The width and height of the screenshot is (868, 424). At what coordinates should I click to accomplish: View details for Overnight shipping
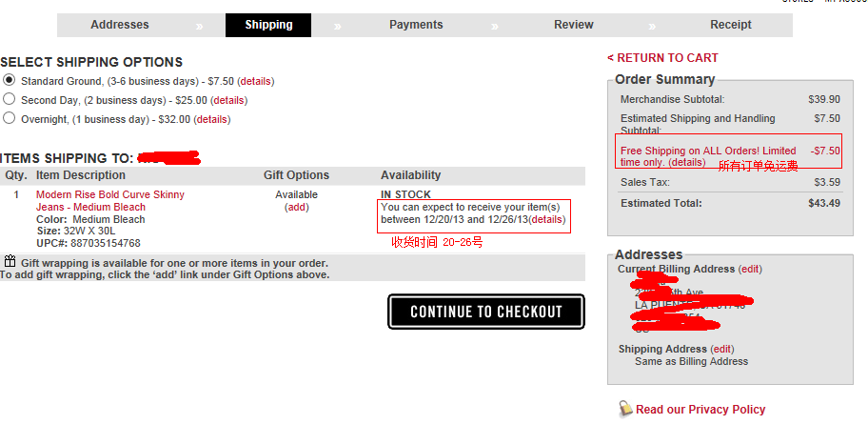point(212,119)
